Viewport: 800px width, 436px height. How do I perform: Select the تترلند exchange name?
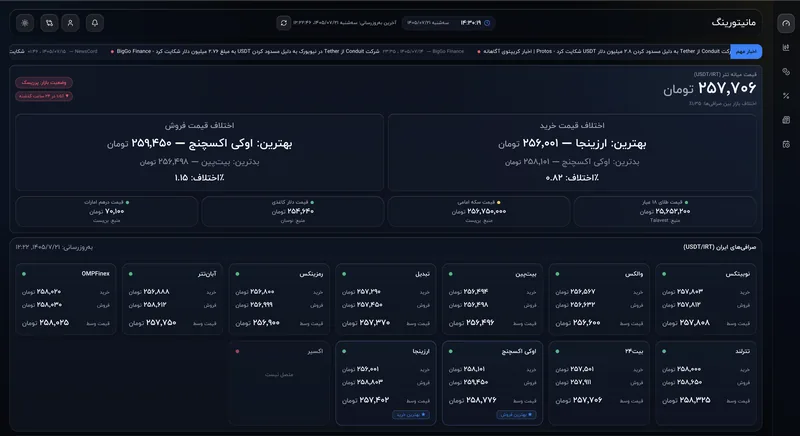point(742,351)
